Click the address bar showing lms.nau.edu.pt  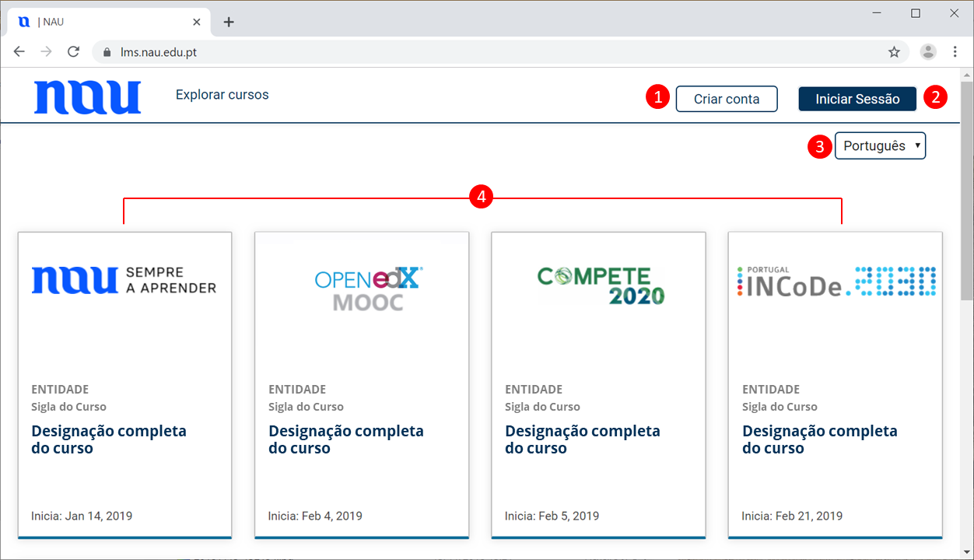click(x=467, y=52)
